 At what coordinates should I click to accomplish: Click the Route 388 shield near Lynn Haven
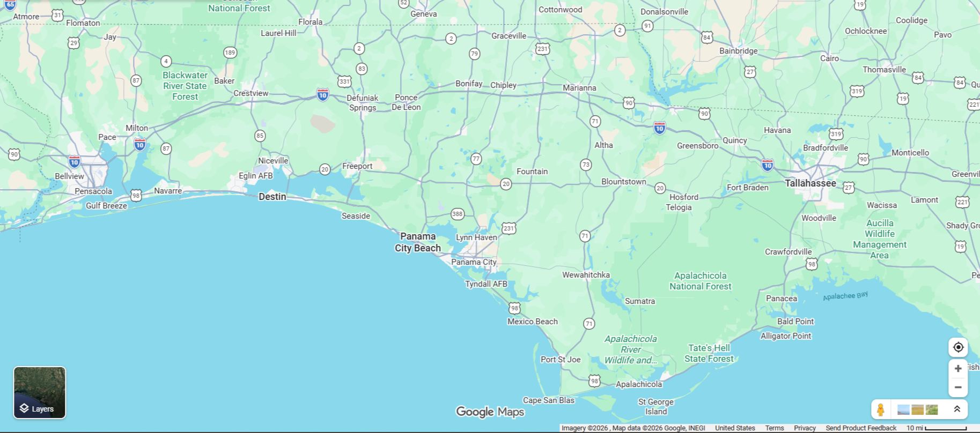pos(457,214)
